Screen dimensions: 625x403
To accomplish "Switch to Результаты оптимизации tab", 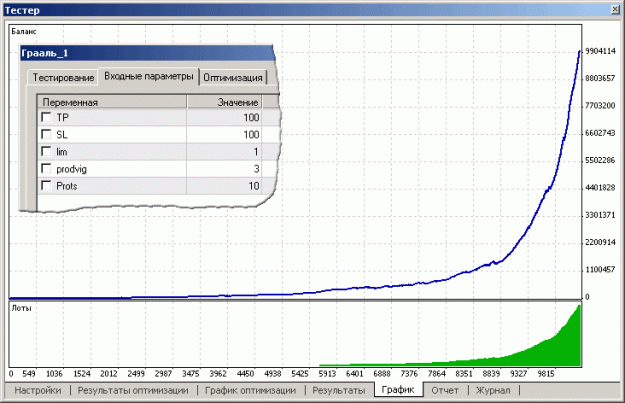I will point(133,390).
